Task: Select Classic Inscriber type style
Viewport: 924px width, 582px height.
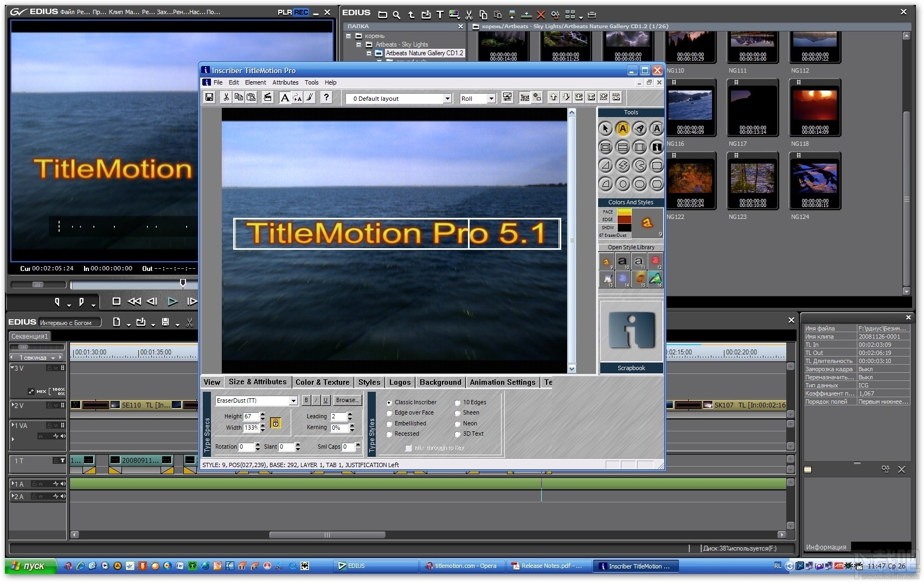Action: [412, 402]
